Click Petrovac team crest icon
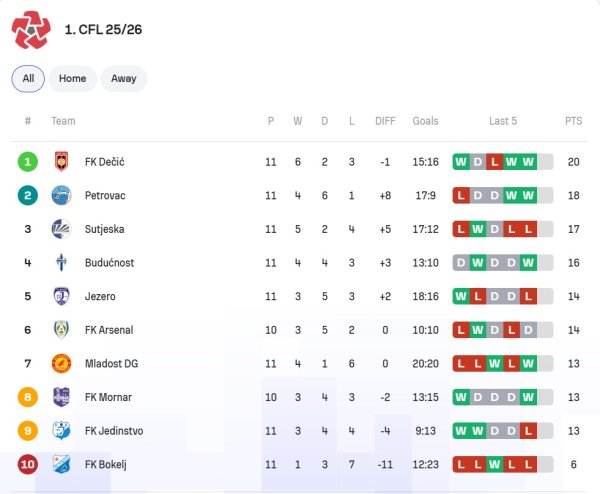 tap(61, 195)
